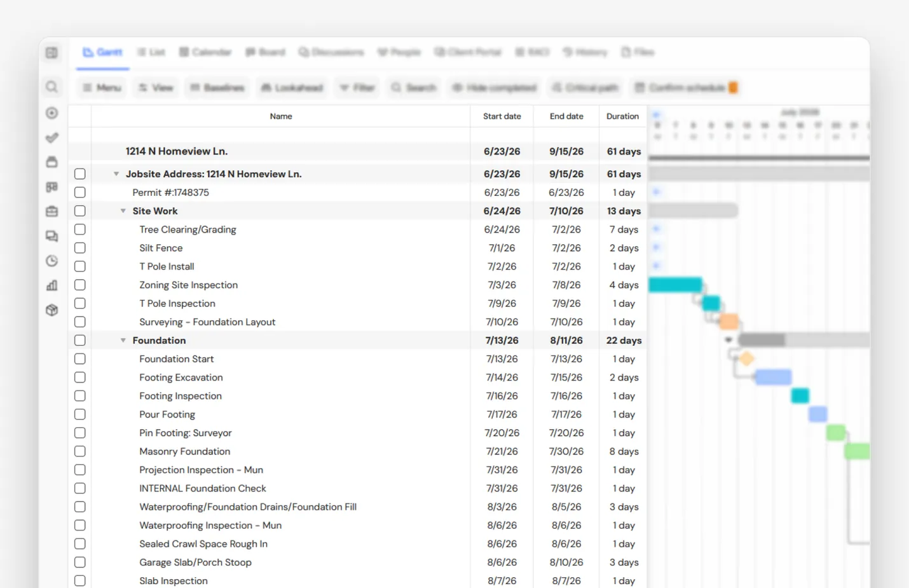The image size is (909, 588).
Task: Select the orange Foundation Start milestone diamond
Action: 746,359
